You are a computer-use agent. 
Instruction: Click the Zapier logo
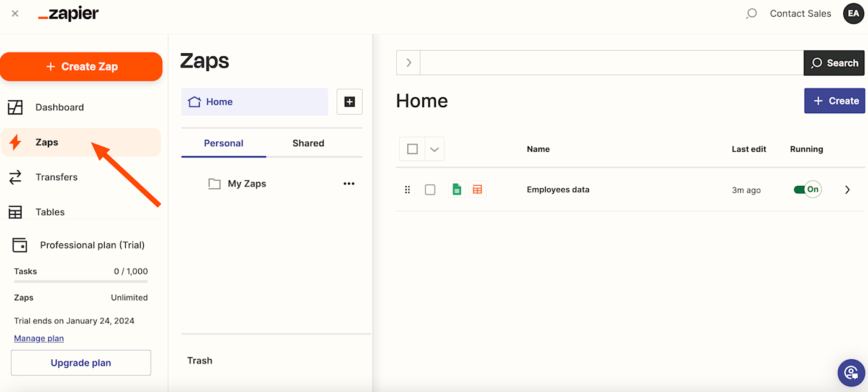click(x=68, y=14)
